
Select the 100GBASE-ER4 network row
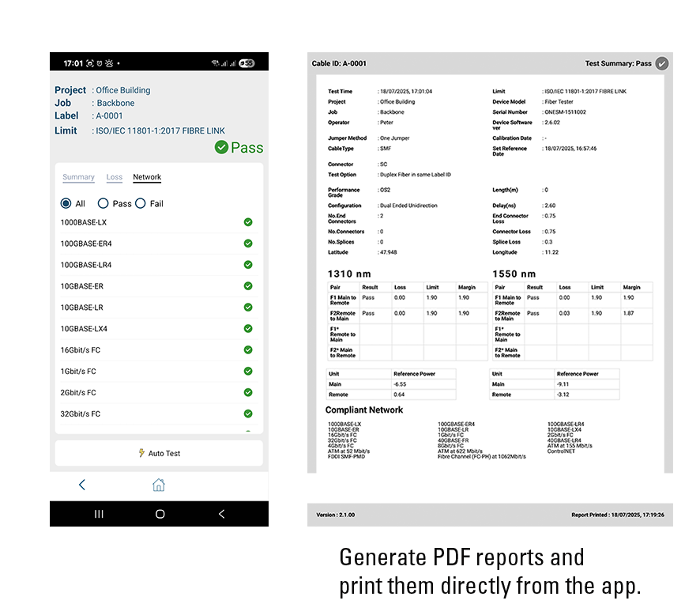[x=159, y=244]
